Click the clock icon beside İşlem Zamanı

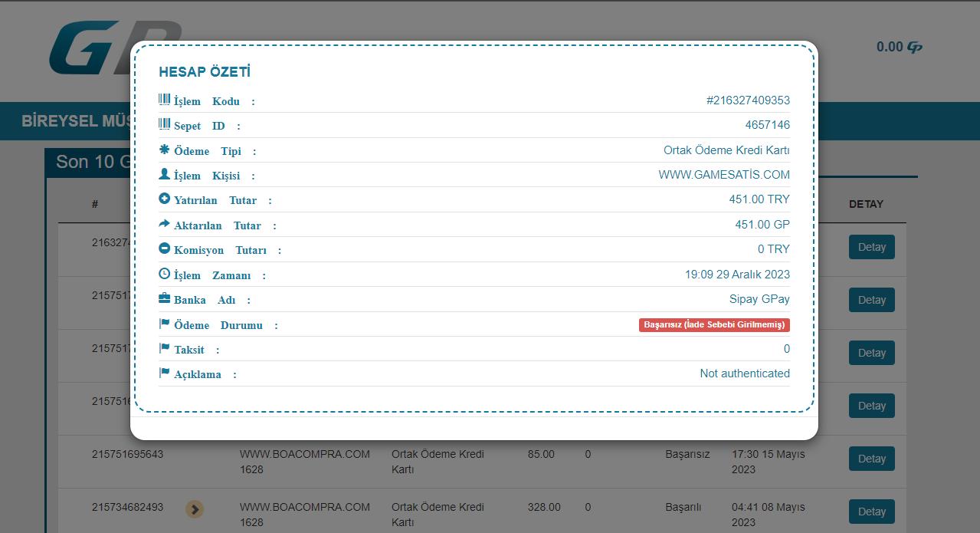[164, 274]
